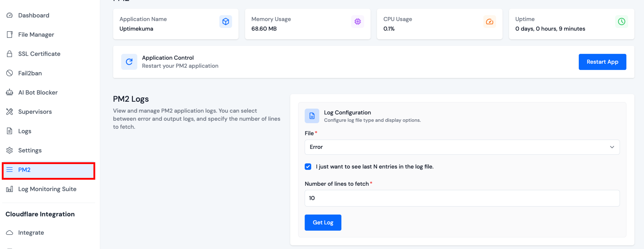Click the SSL Certificate lock icon

click(x=9, y=54)
